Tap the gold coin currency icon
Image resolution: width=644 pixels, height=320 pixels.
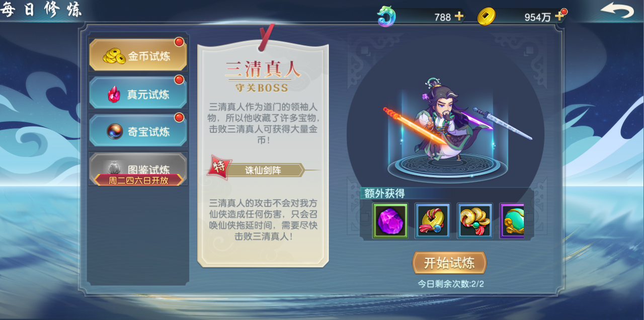tap(486, 16)
